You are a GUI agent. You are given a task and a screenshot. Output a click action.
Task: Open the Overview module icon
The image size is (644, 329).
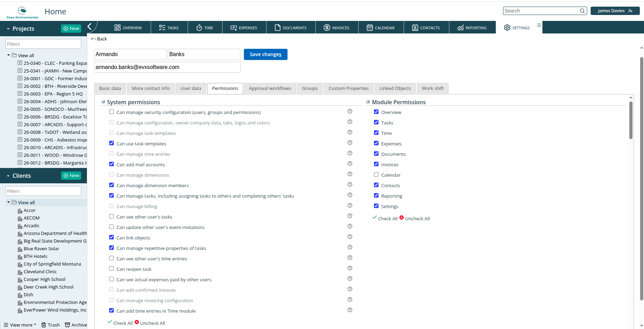118,28
